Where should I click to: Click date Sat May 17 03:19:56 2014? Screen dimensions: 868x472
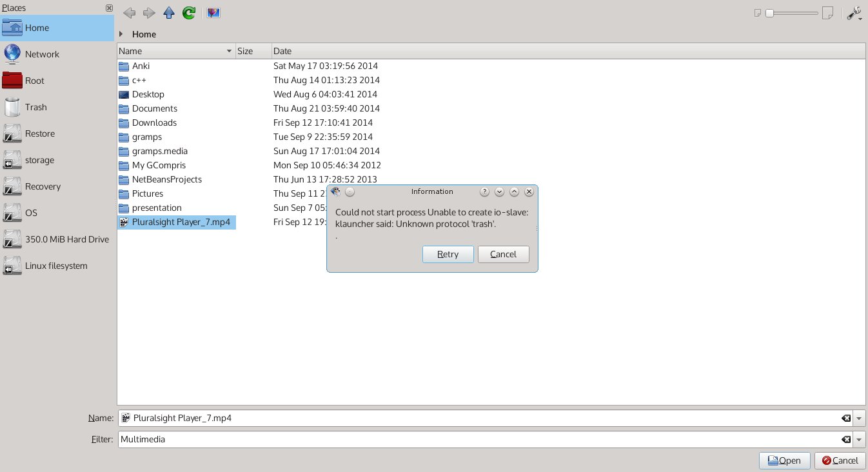pos(326,66)
